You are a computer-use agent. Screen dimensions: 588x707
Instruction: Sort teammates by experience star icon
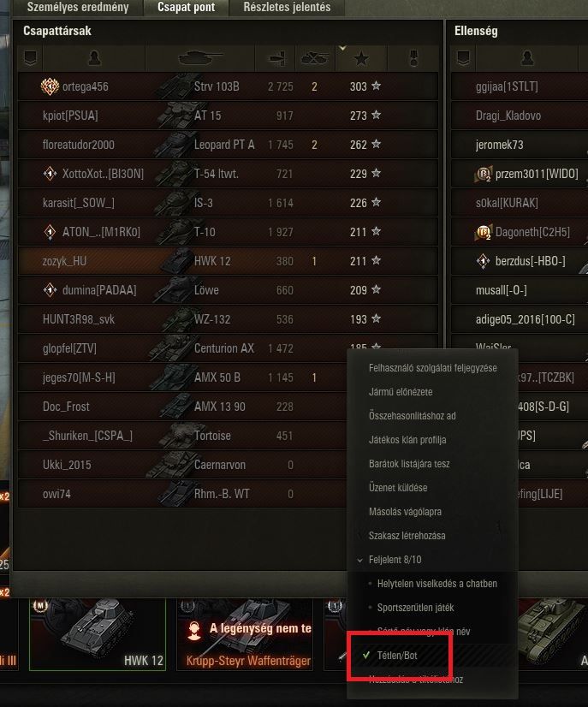click(361, 58)
